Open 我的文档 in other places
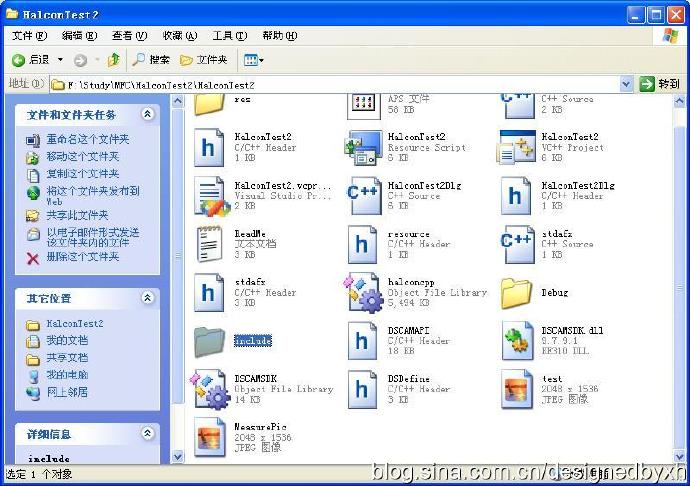Viewport: 690px width, 486px height. (67, 340)
